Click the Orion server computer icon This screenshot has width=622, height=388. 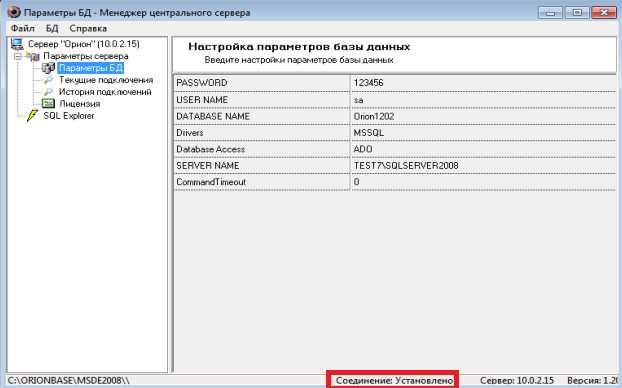(x=17, y=44)
